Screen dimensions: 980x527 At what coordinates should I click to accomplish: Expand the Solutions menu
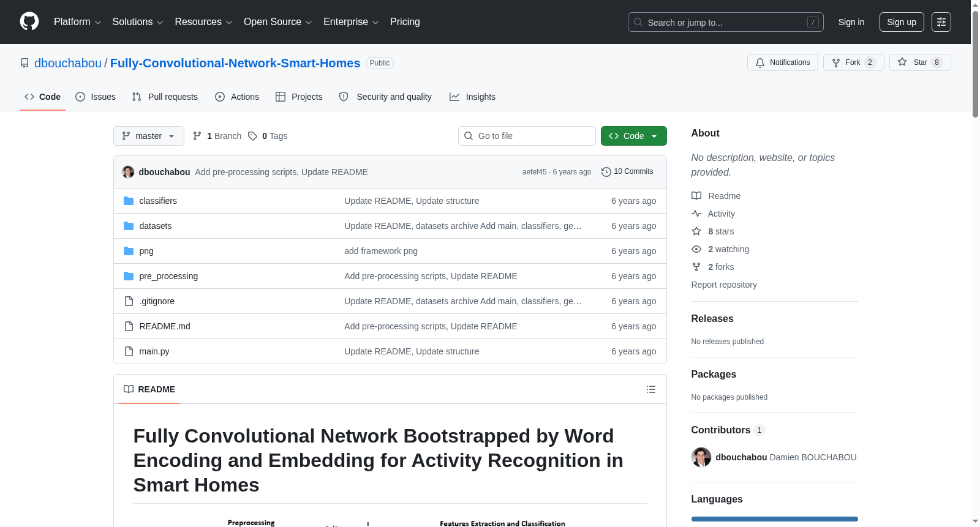pos(138,22)
